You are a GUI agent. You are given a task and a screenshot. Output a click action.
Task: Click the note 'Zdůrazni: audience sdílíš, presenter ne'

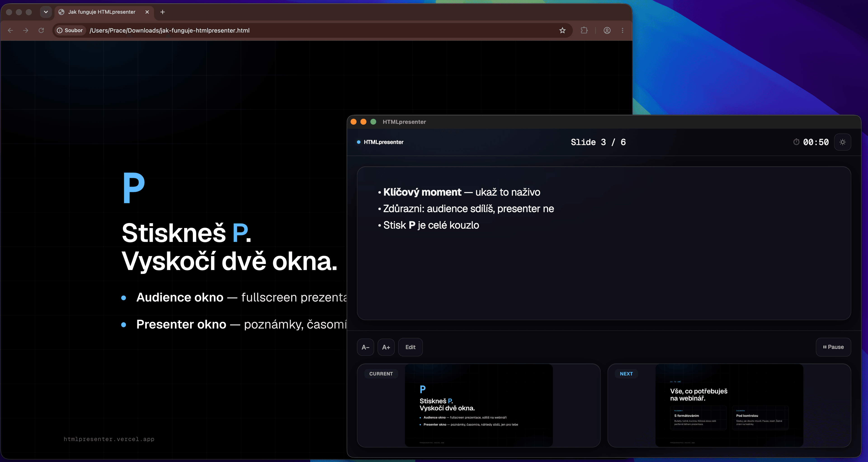[x=466, y=209]
